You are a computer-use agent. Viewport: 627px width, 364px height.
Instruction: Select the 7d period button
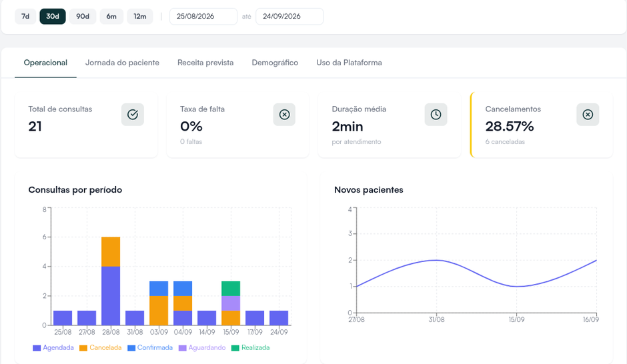(25, 17)
